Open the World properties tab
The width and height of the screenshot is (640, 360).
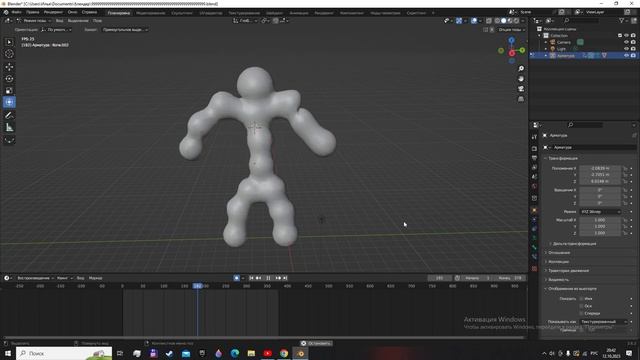point(534,187)
